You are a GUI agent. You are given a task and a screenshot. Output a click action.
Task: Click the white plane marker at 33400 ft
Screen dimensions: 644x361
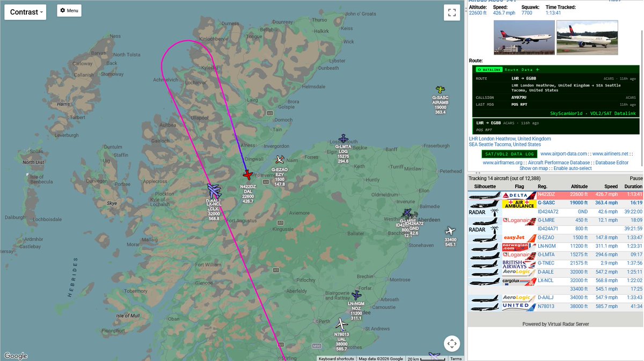click(x=450, y=231)
